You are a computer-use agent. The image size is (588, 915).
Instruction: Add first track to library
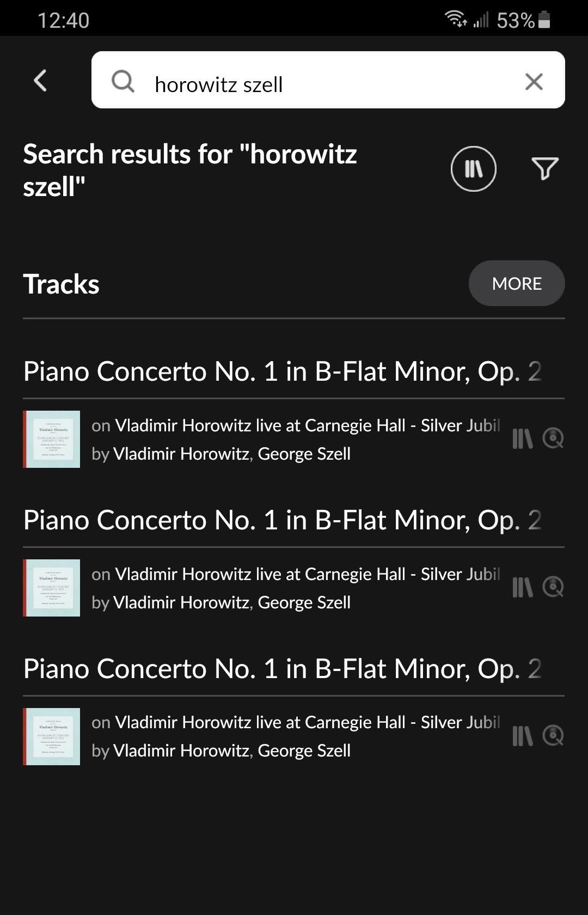[x=522, y=438]
